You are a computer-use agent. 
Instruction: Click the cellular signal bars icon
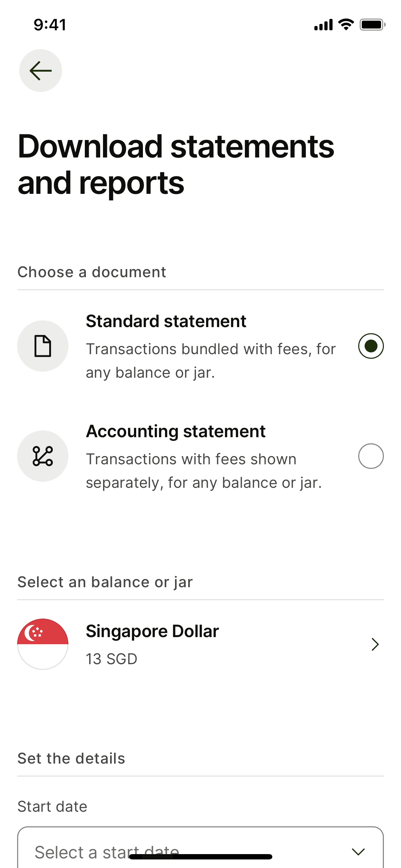[x=323, y=25]
